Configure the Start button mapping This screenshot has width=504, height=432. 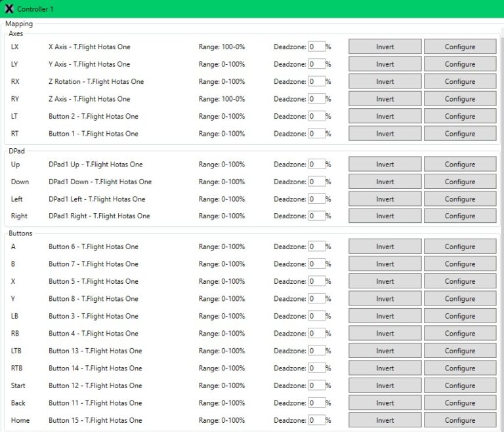click(x=459, y=385)
